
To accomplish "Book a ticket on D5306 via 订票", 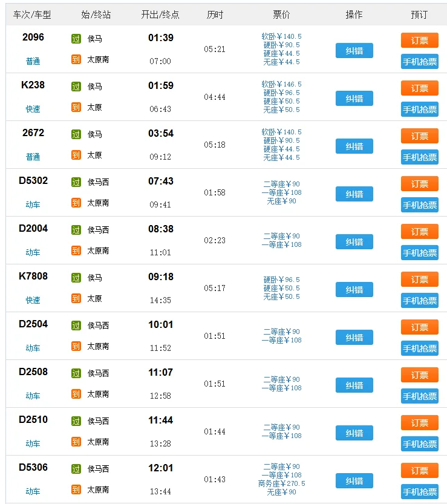I will (x=420, y=470).
